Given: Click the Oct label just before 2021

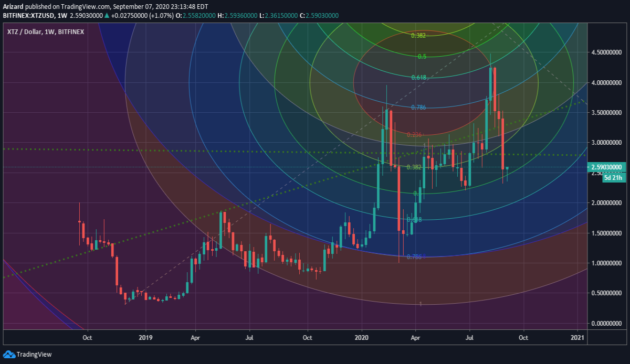Looking at the screenshot, I should click(x=522, y=338).
